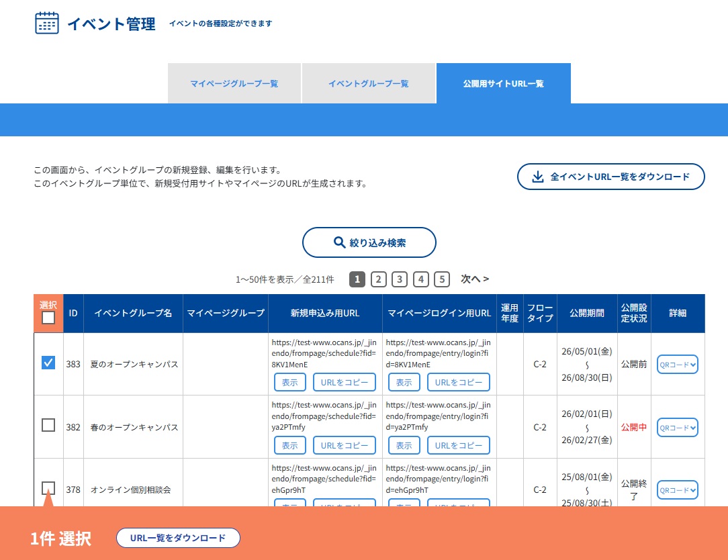
Task: Switch to マイページグループ一覧 tab
Action: tap(234, 83)
